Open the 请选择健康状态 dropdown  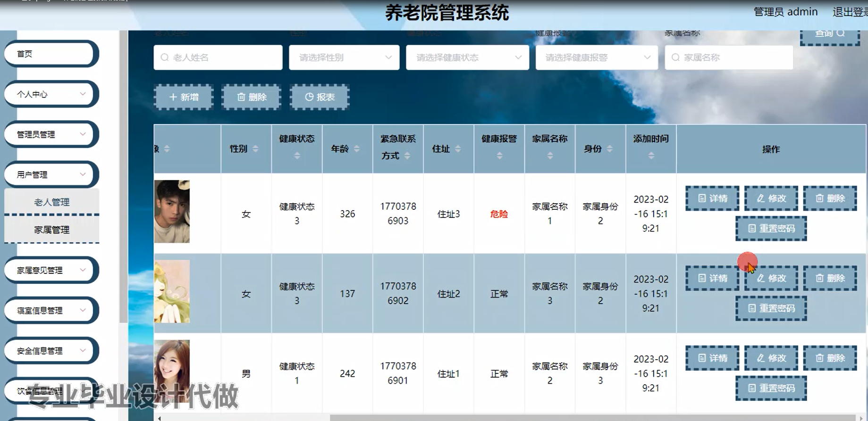pyautogui.click(x=467, y=58)
